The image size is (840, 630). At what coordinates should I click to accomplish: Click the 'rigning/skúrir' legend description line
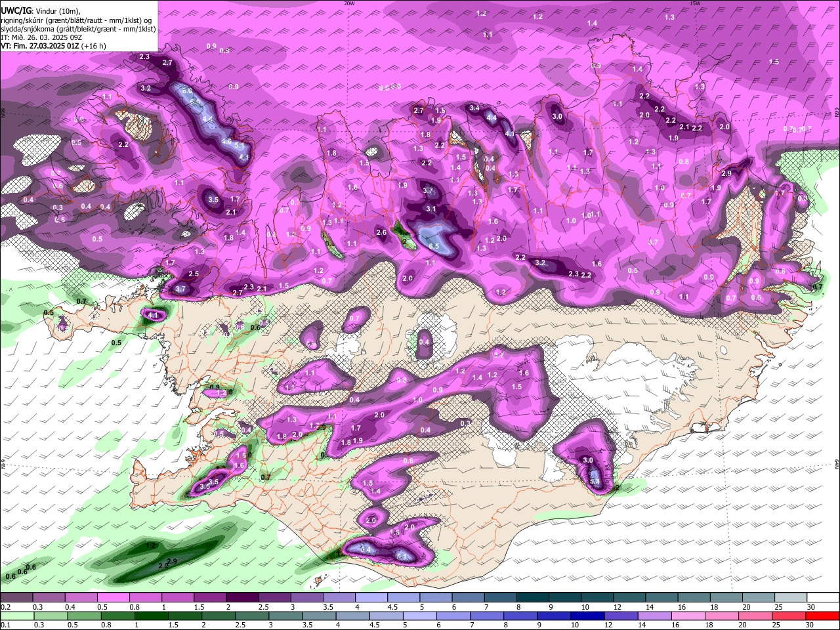[76, 20]
